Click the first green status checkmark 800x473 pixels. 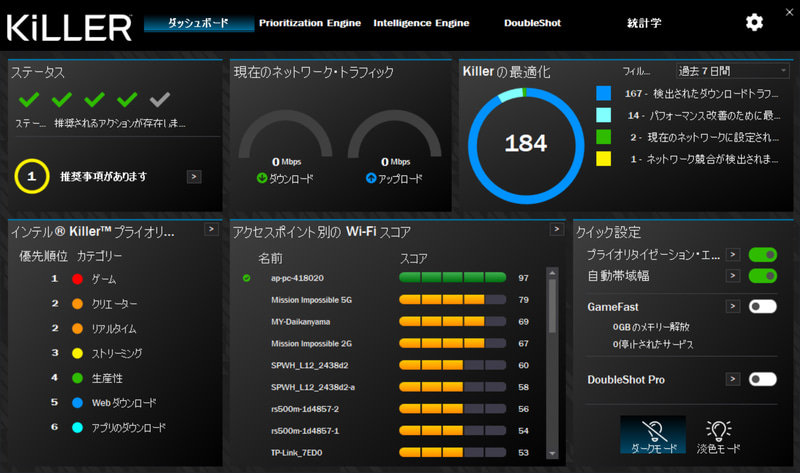click(29, 99)
